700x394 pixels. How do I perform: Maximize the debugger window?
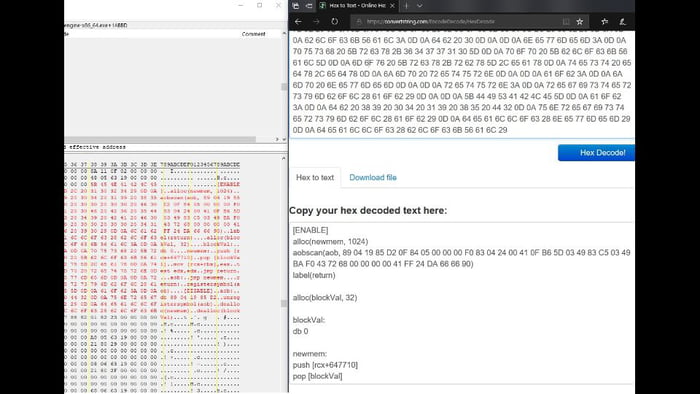[x=259, y=5]
